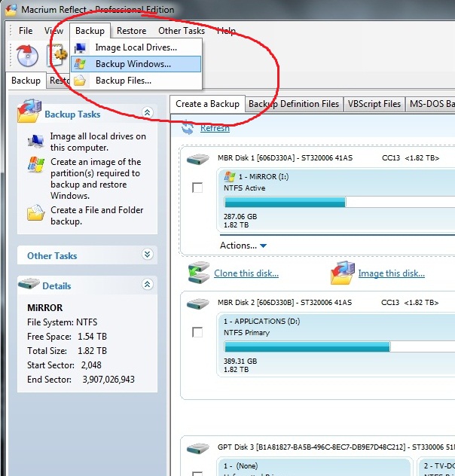Switch to Backup Definition Files tab
This screenshot has width=455, height=476.
point(293,104)
